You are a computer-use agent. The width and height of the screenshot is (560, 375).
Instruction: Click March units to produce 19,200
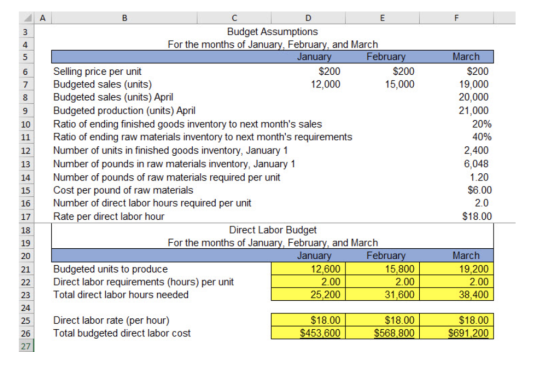coord(457,269)
